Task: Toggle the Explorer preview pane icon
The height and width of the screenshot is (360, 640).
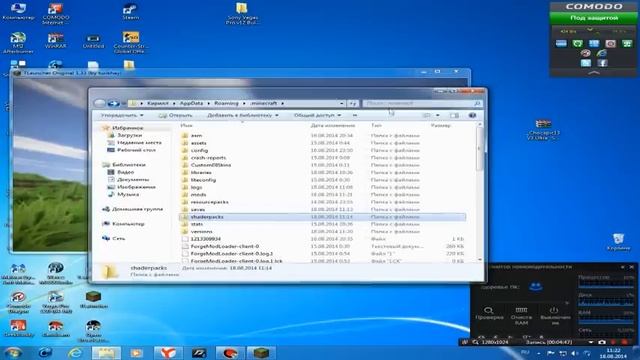Action: 454,116
